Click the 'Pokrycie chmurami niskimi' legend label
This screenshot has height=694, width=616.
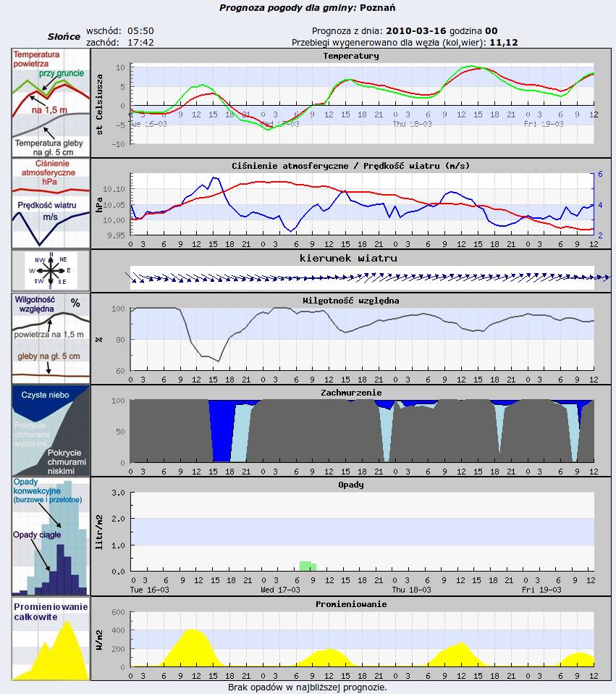pos(67,462)
